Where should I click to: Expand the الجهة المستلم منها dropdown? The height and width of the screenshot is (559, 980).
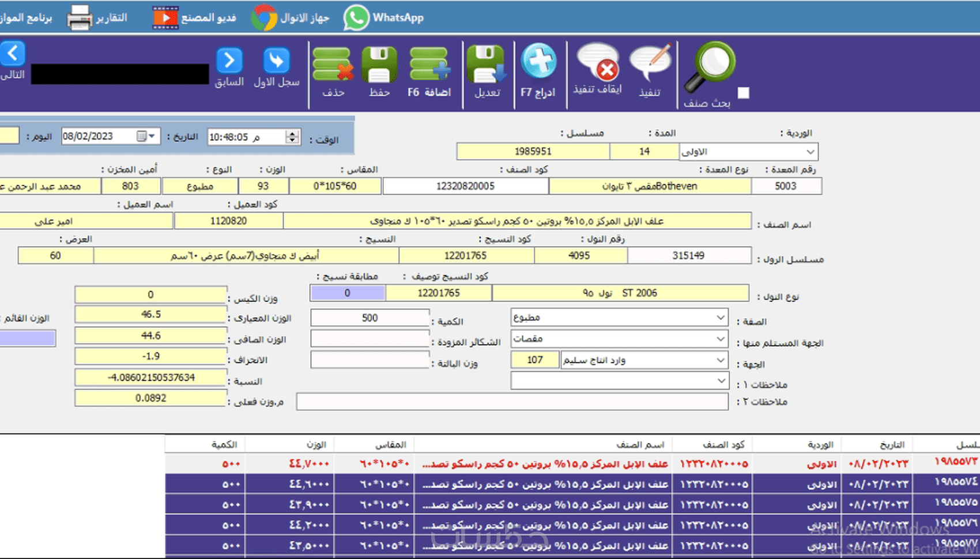[x=721, y=339]
